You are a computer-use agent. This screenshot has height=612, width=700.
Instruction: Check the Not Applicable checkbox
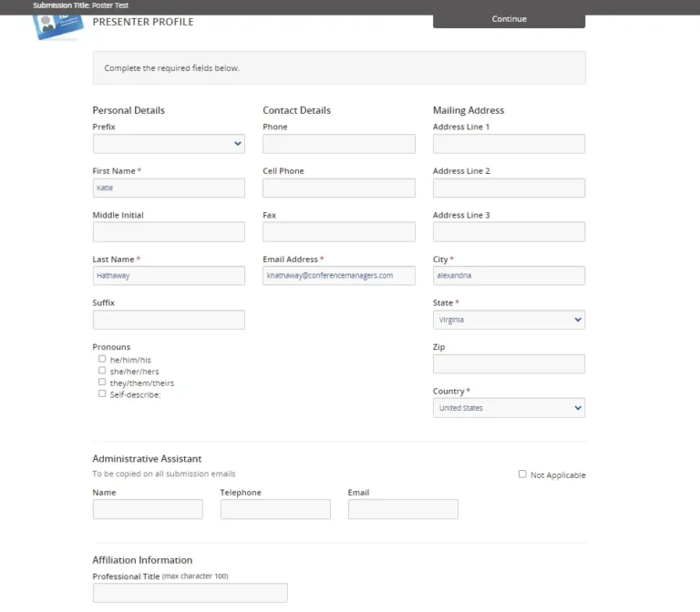(522, 474)
